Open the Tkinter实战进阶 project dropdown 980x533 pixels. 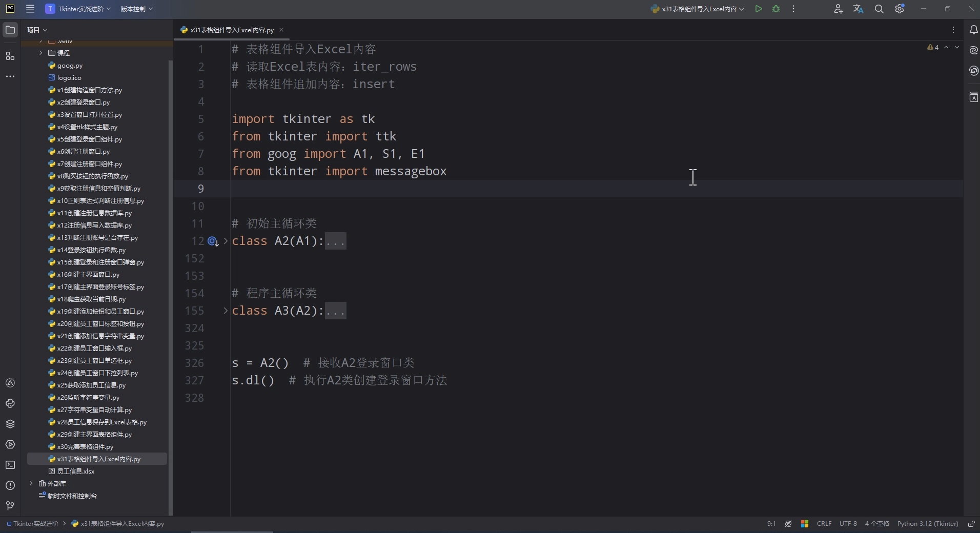tap(78, 9)
